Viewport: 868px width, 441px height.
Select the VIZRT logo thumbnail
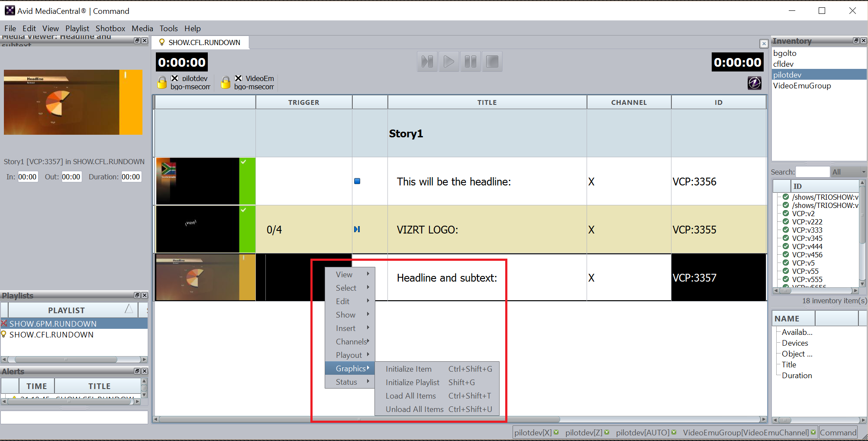pyautogui.click(x=197, y=229)
